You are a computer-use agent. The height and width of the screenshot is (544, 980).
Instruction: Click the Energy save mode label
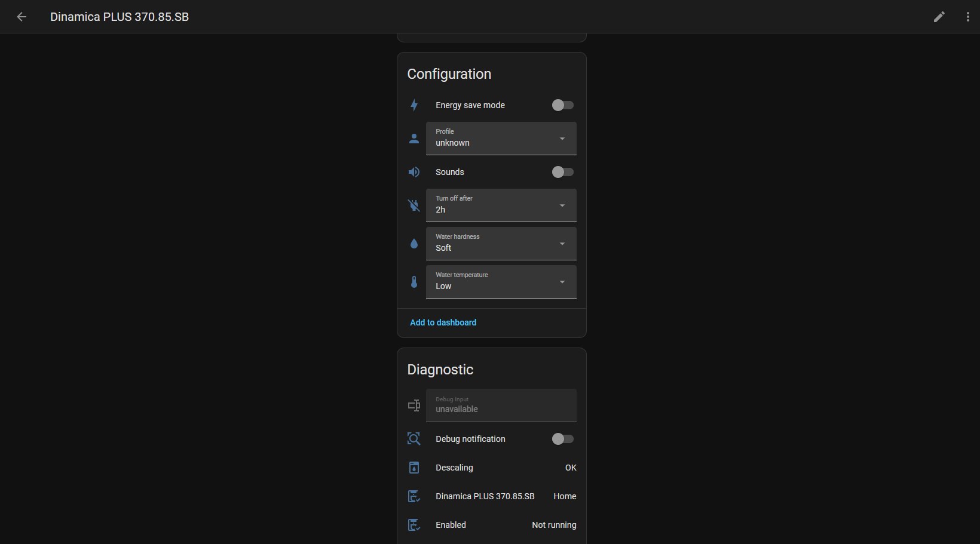[470, 105]
